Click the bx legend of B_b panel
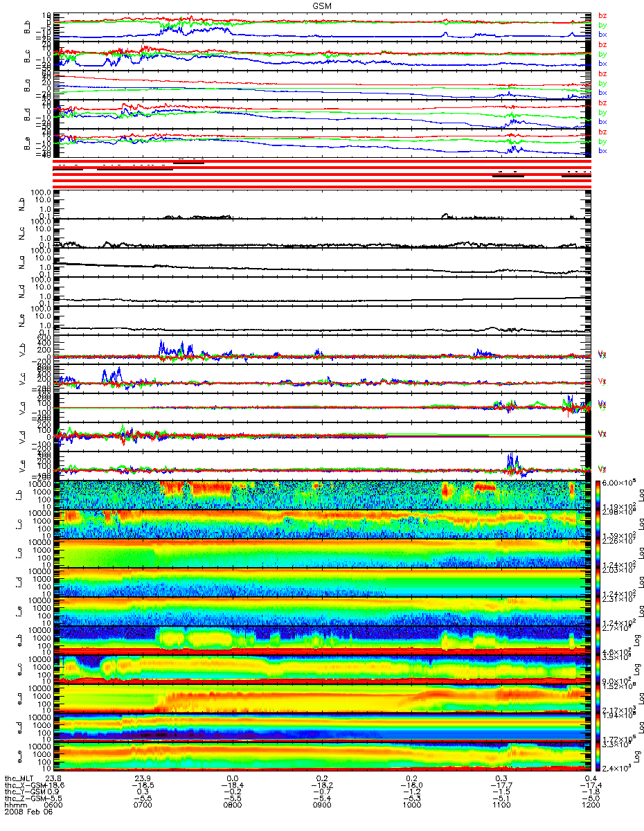 602,35
